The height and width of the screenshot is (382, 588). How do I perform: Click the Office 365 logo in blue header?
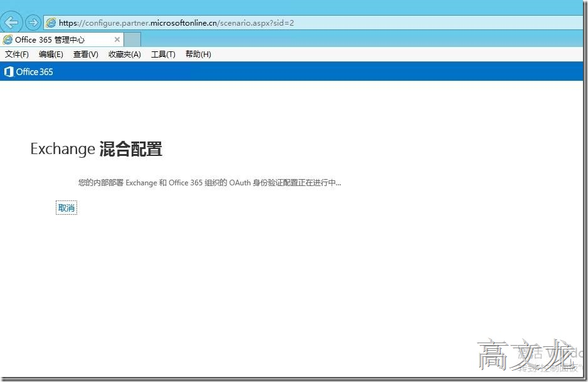28,71
